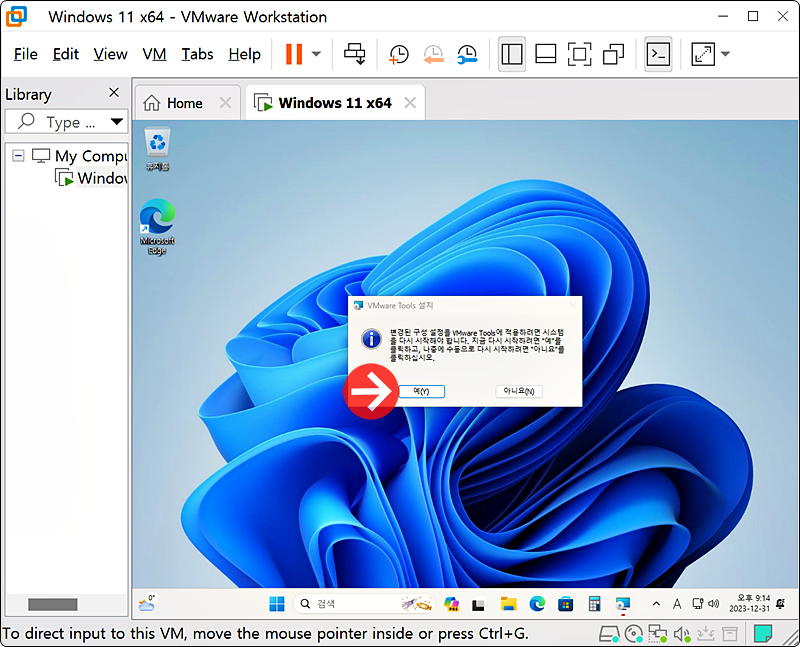Focus the library search field
The height and width of the screenshot is (647, 800).
click(x=66, y=122)
